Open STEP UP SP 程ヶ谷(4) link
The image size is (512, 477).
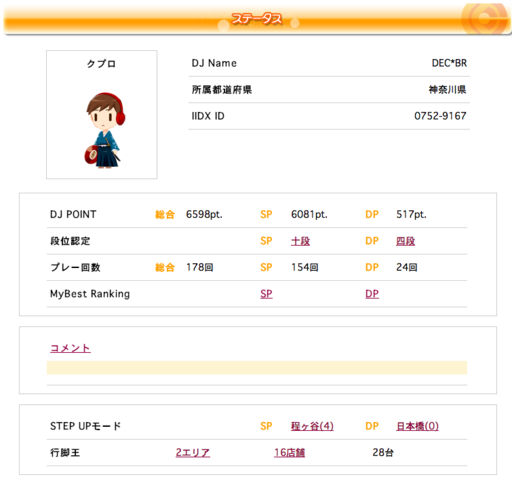pos(312,426)
